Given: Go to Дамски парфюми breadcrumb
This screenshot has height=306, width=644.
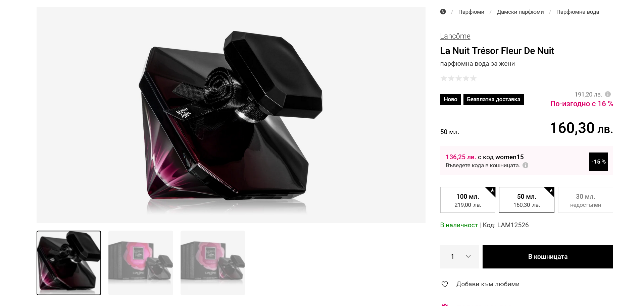Looking at the screenshot, I should pyautogui.click(x=520, y=12).
